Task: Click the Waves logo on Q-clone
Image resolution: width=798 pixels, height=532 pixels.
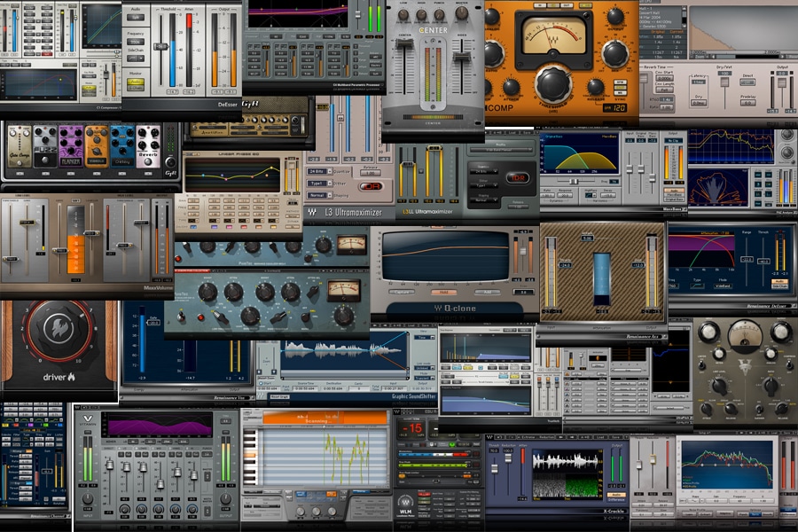Action: click(438, 308)
